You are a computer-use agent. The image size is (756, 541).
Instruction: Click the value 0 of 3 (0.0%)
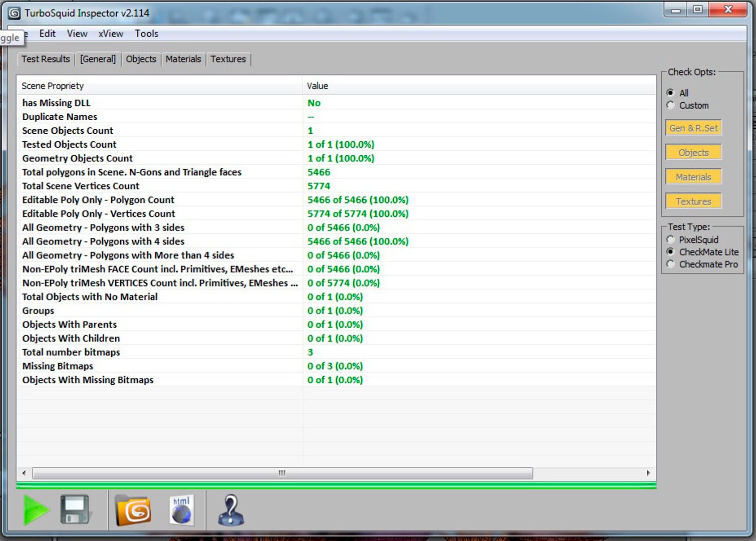click(x=335, y=366)
